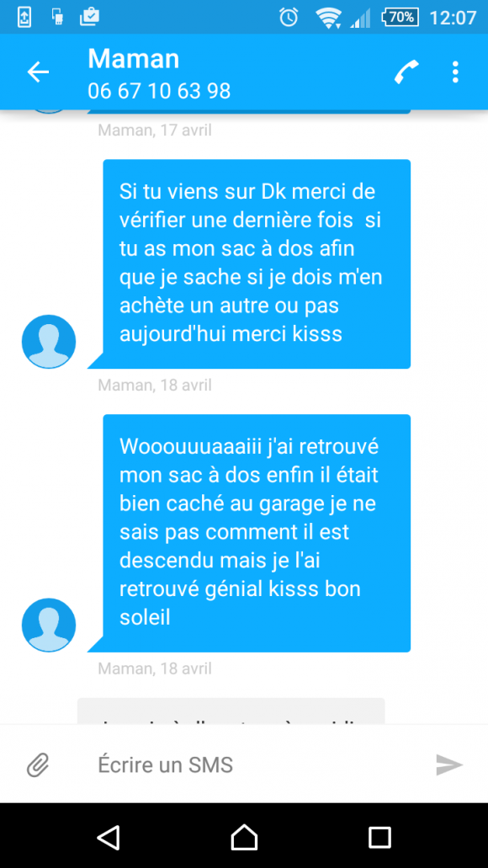Image resolution: width=488 pixels, height=868 pixels.
Task: Tap the battery 70% indicator
Action: pos(400,17)
